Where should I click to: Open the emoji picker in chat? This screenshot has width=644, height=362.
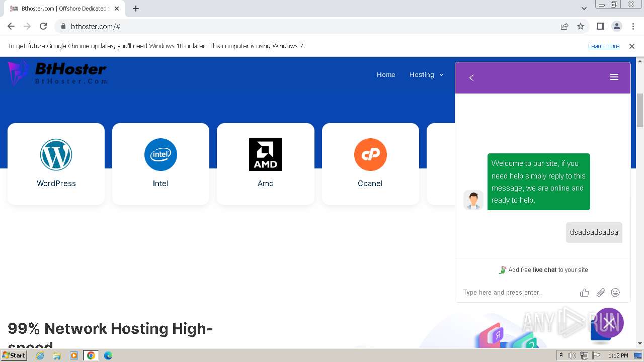pos(615,292)
